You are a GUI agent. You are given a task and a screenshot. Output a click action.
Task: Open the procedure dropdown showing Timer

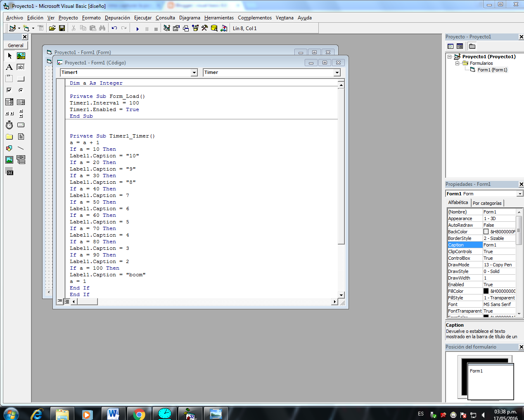pos(337,73)
